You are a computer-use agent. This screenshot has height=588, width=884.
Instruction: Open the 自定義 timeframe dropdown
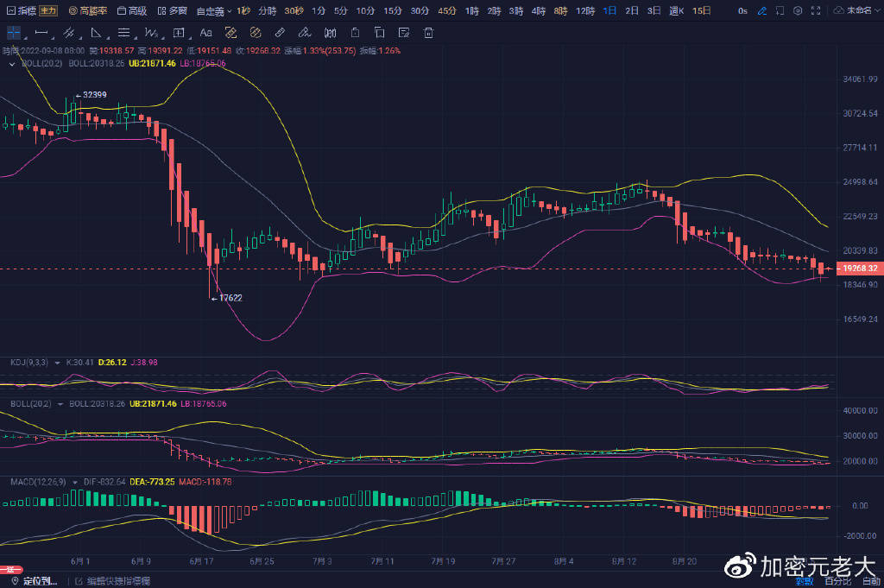coord(210,11)
